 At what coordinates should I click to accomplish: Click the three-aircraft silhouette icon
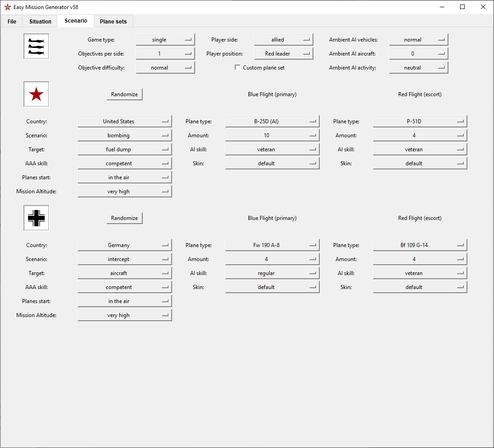point(36,47)
